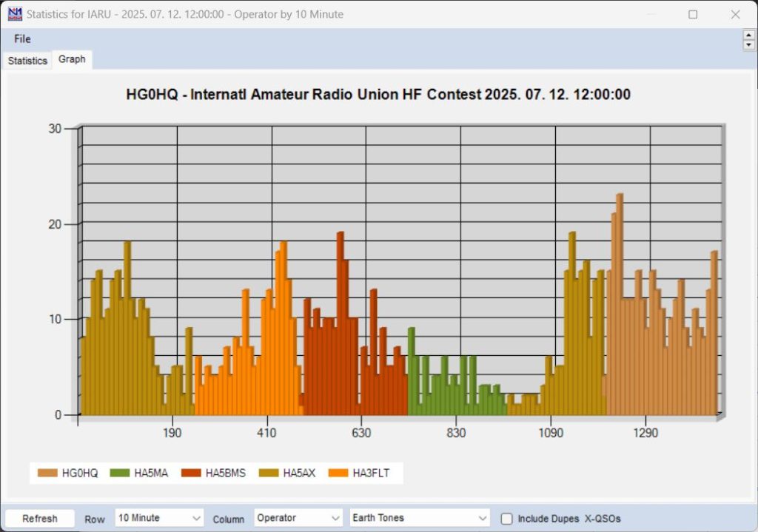Click the HA3FLT legend label
The height and width of the screenshot is (532, 758).
coord(371,473)
